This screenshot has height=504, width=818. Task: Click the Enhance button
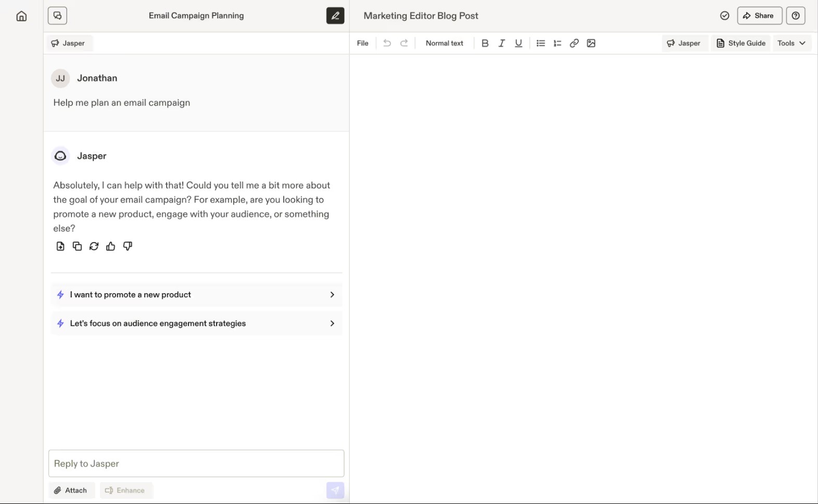[x=126, y=490]
